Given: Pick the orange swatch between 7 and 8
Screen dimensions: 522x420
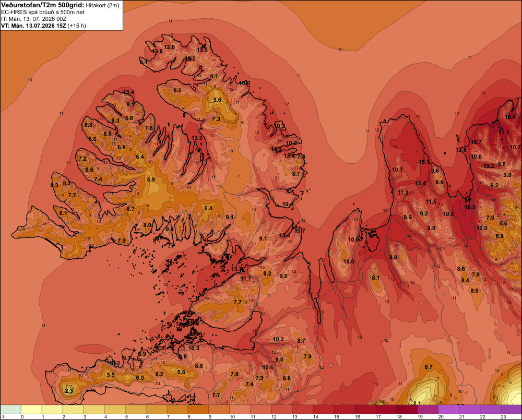Looking at the screenshot, I should click(x=177, y=410).
